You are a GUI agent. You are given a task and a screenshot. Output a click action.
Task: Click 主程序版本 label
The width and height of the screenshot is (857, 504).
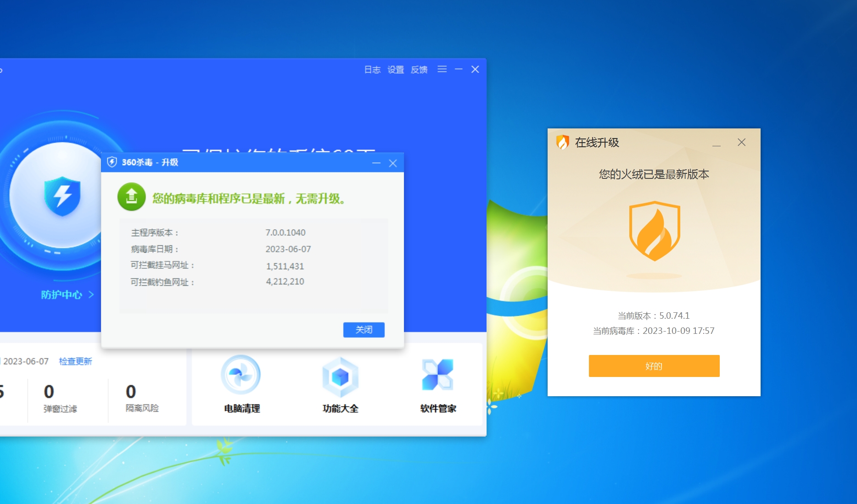click(x=155, y=233)
